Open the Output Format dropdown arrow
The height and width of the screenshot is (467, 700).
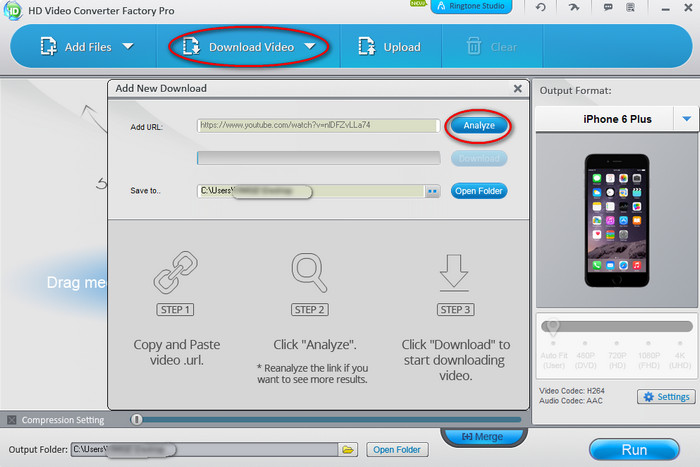[x=687, y=119]
